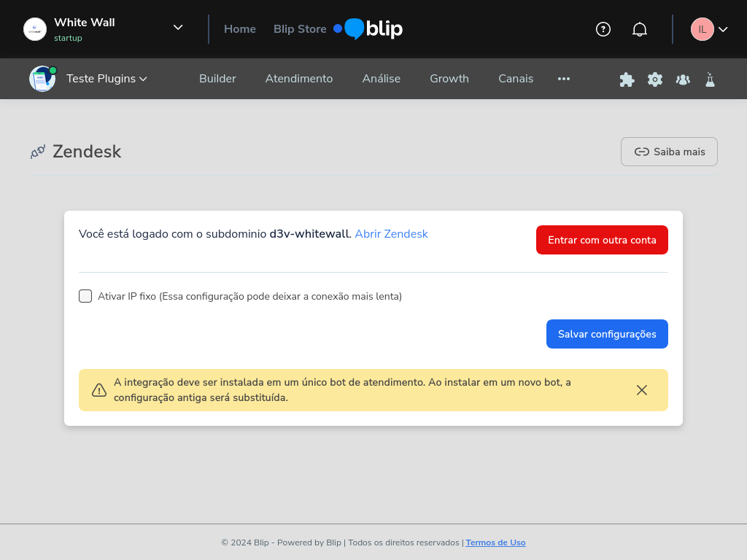747x560 pixels.
Task: Open the Blip Store menu item
Action: pyautogui.click(x=300, y=29)
